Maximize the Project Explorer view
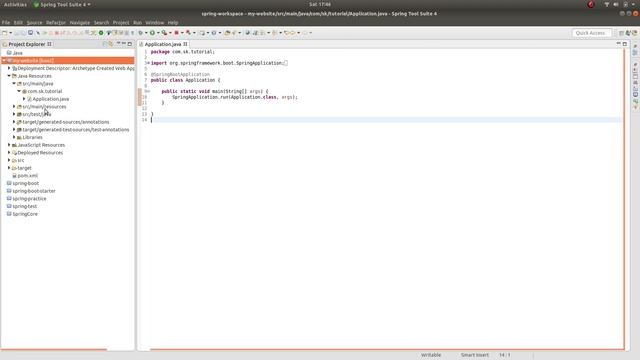 coord(130,44)
